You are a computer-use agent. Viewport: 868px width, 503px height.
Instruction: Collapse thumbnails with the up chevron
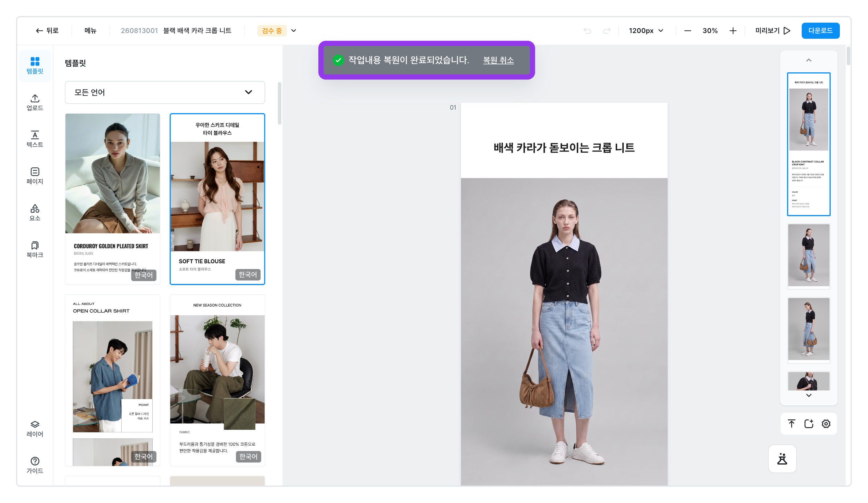809,60
